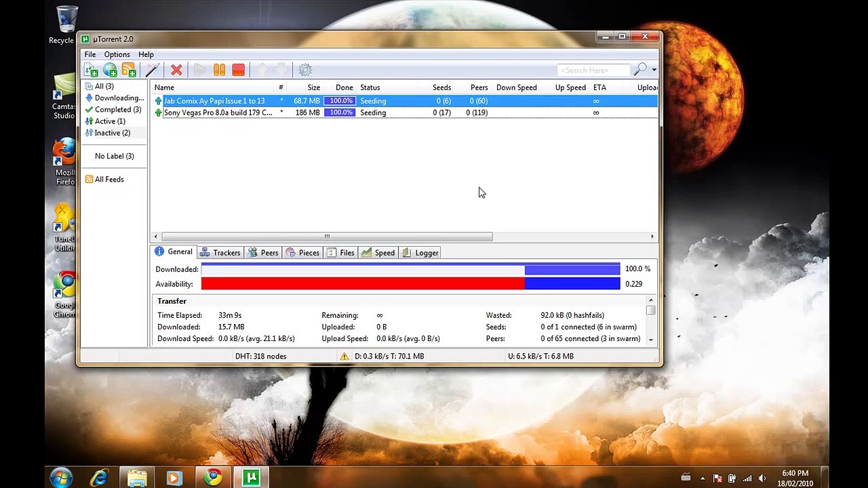Click the torrent list scroll-right arrow

point(652,237)
